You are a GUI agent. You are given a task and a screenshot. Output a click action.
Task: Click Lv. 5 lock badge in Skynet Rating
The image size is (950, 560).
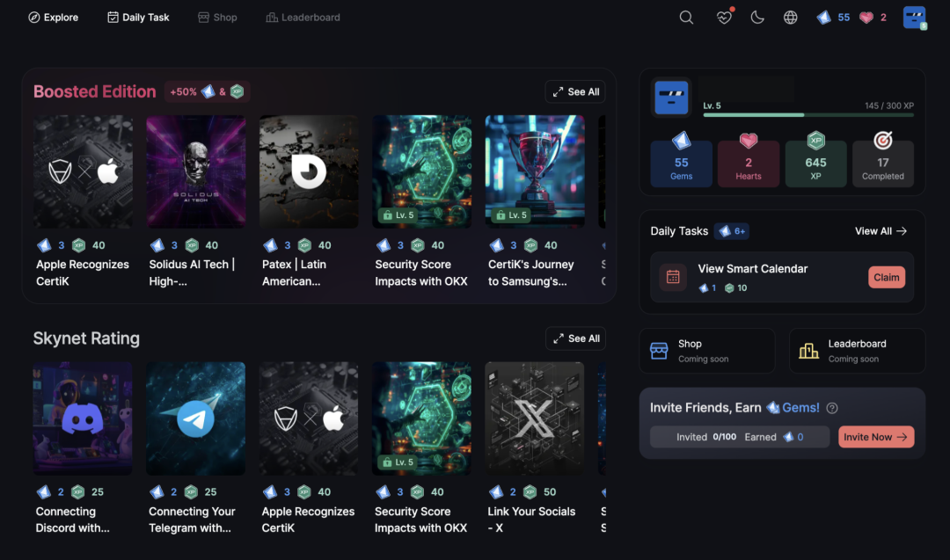coord(398,462)
